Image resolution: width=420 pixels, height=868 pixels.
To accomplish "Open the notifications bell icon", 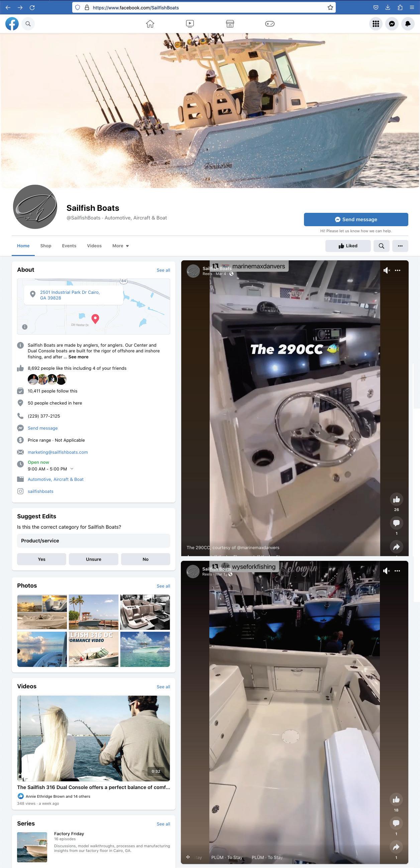I will [x=408, y=24].
